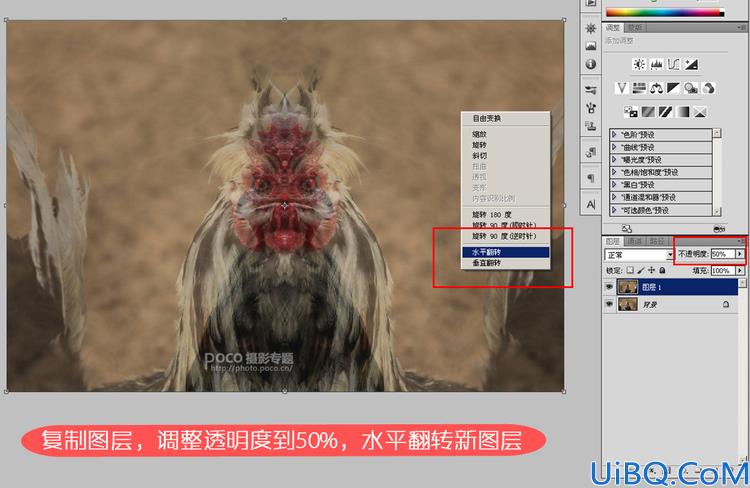
Task: Click the 填充 100% value field
Action: pos(723,271)
